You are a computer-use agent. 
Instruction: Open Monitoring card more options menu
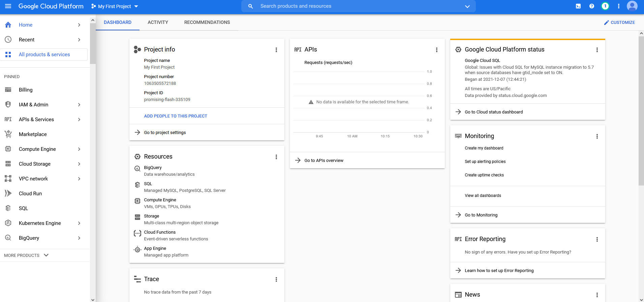click(x=597, y=136)
